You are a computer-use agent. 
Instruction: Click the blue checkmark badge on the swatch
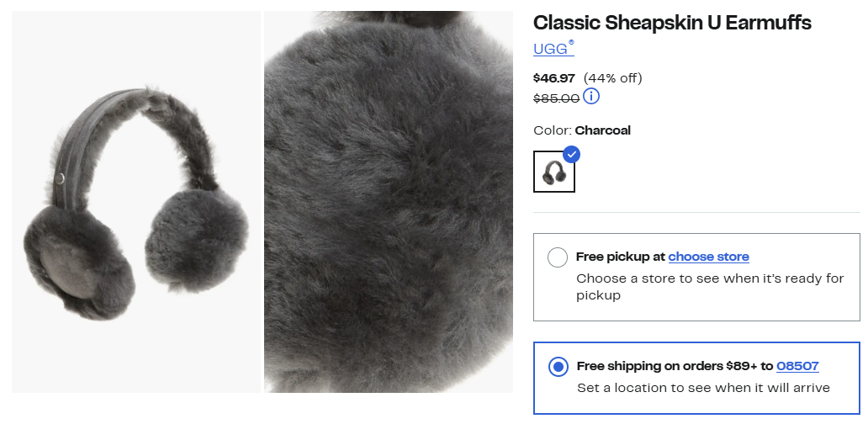coord(571,155)
